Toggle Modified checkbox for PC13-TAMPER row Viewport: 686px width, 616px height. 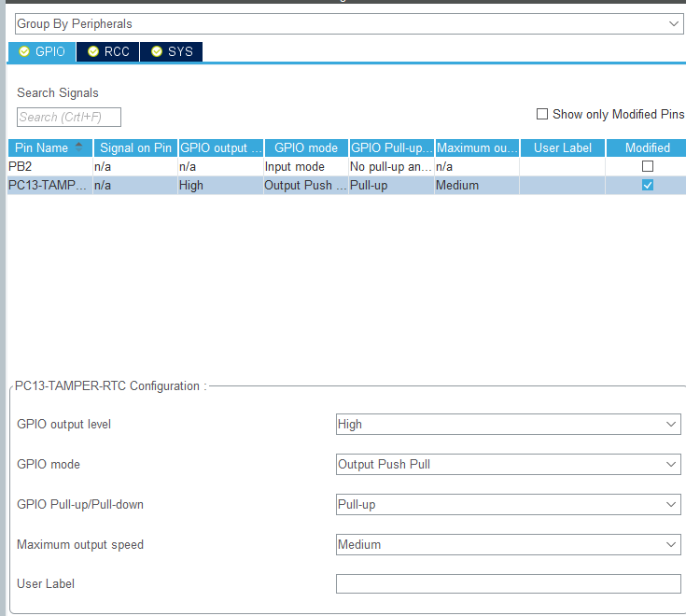tap(648, 185)
